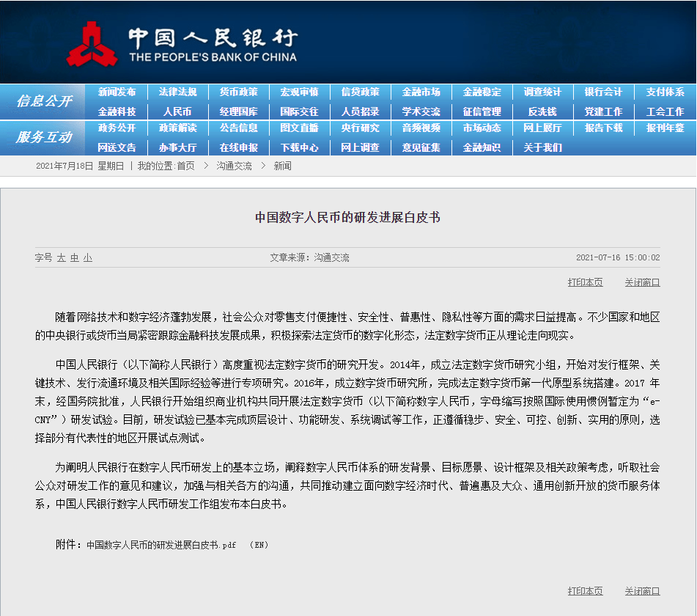This screenshot has width=697, height=616.
Task: Open the 法律法规 menu item
Action: [177, 92]
